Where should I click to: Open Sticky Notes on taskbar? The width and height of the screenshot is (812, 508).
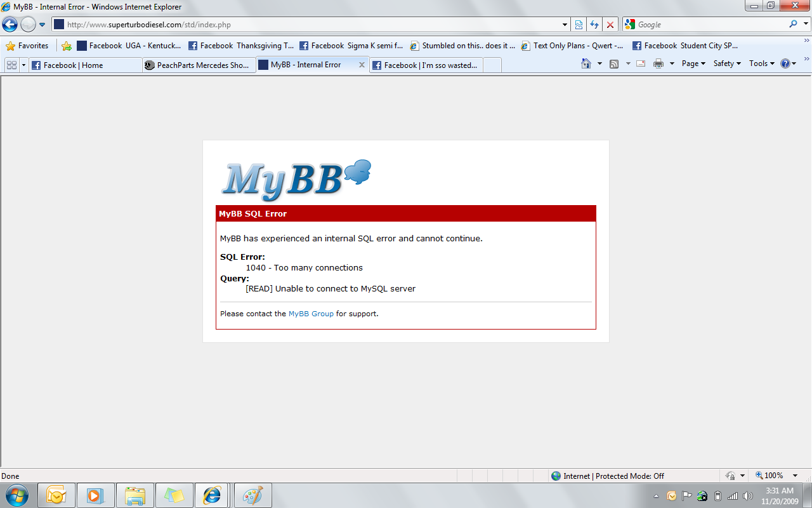[x=174, y=495]
